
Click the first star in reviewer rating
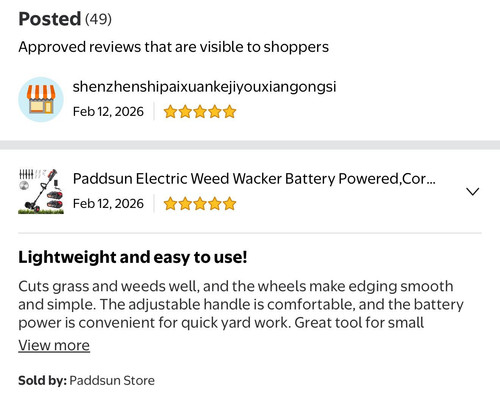point(170,112)
